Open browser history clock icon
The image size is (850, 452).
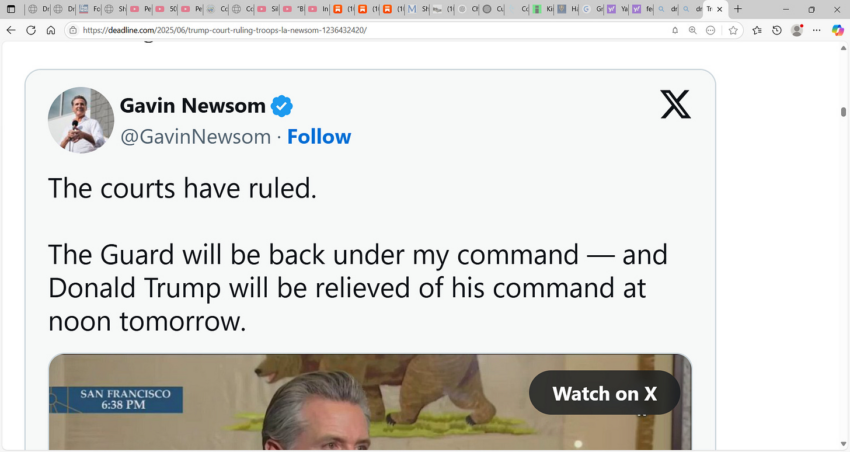coord(777,30)
